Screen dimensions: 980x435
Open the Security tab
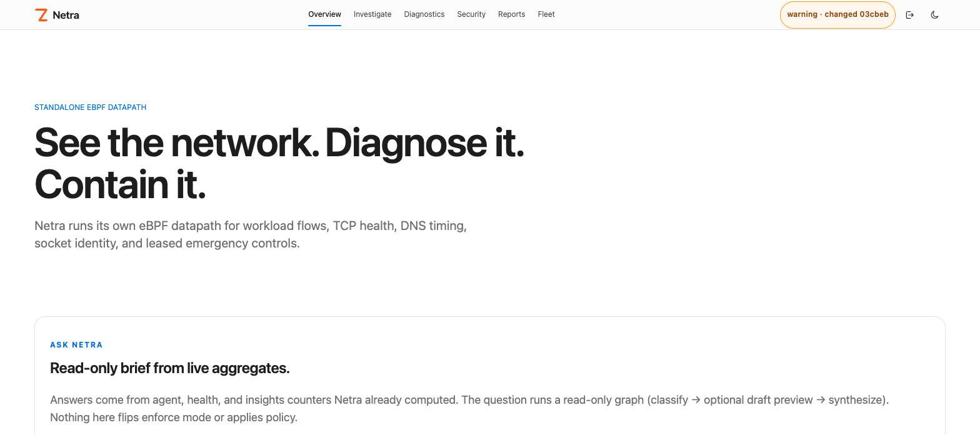471,14
